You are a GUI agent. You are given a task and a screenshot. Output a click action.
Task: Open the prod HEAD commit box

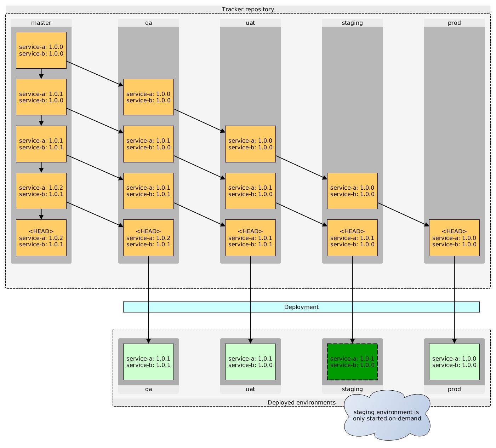[x=454, y=237]
